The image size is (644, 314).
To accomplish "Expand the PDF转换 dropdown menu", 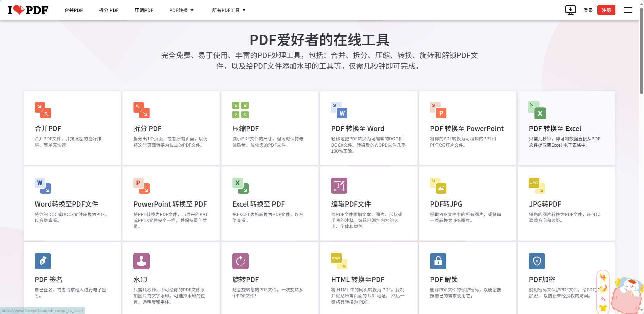I will click(182, 10).
